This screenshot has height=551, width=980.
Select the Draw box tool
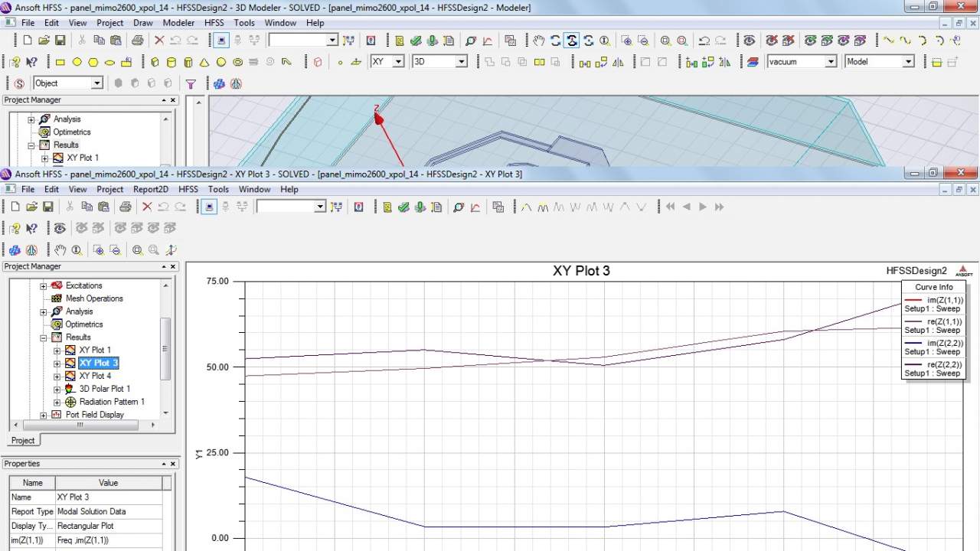tap(155, 62)
